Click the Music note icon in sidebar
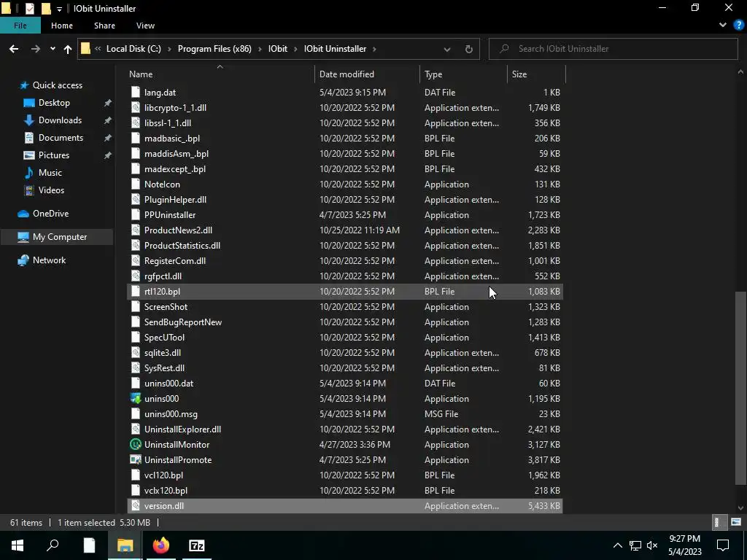The image size is (747, 560). [x=29, y=172]
